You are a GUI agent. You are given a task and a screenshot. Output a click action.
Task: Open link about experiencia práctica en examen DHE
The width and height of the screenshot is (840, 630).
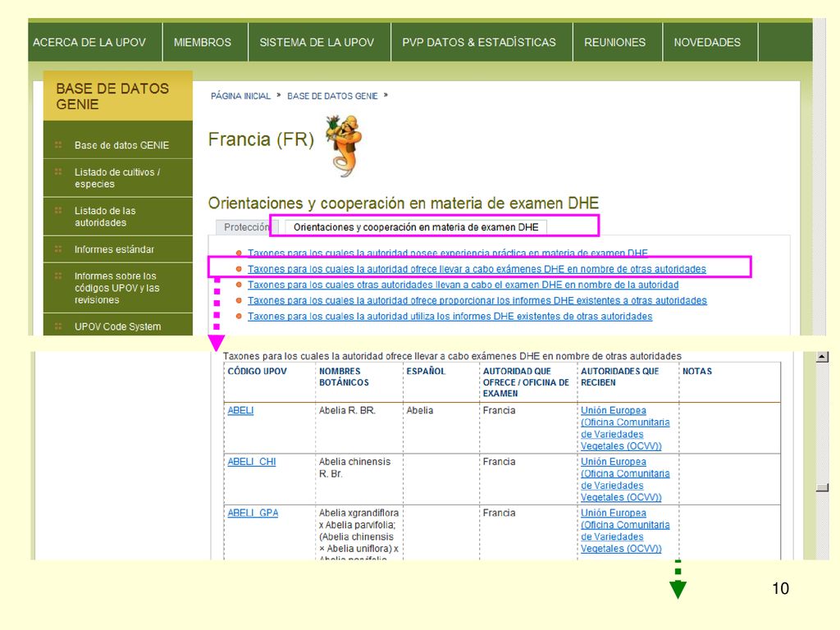coord(447,253)
